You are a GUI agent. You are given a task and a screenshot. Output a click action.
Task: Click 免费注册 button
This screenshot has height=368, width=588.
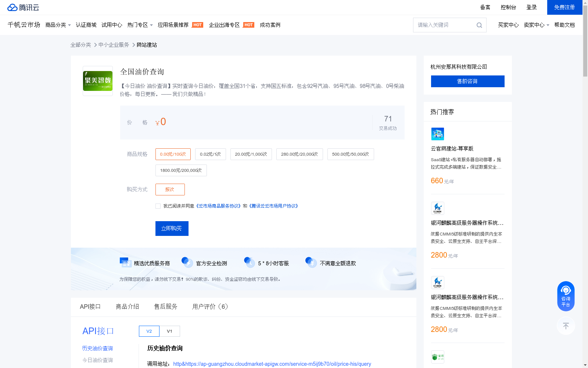[565, 7]
